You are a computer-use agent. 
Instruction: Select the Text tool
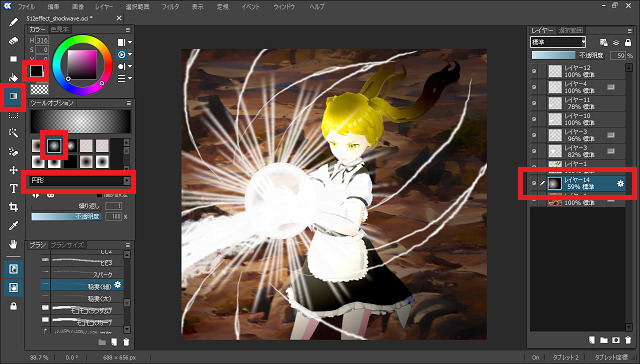(13, 188)
